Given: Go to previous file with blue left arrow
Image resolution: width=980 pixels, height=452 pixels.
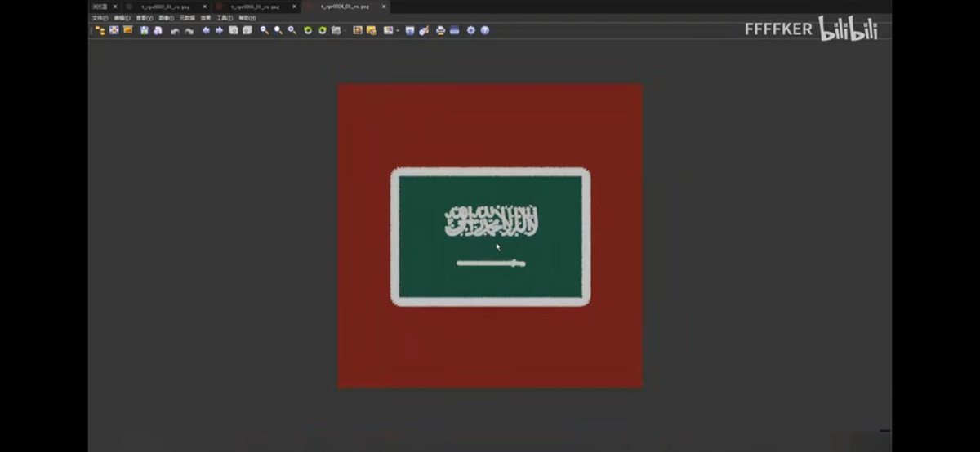Looking at the screenshot, I should pyautogui.click(x=206, y=30).
